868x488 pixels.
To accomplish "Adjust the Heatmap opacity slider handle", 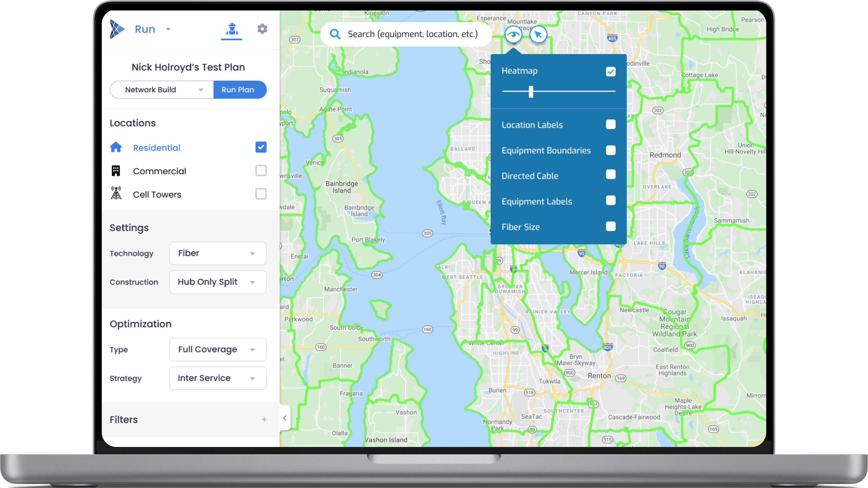I will pos(531,91).
